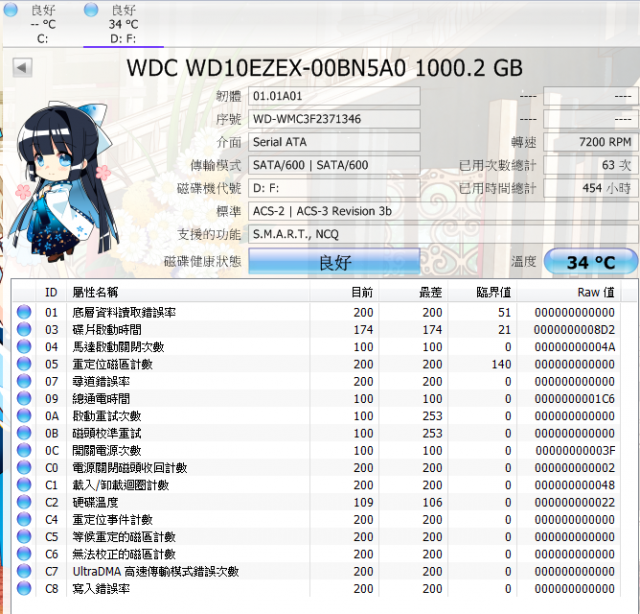Click the 34 °C temperature button
640x614 pixels.
pyautogui.click(x=591, y=262)
